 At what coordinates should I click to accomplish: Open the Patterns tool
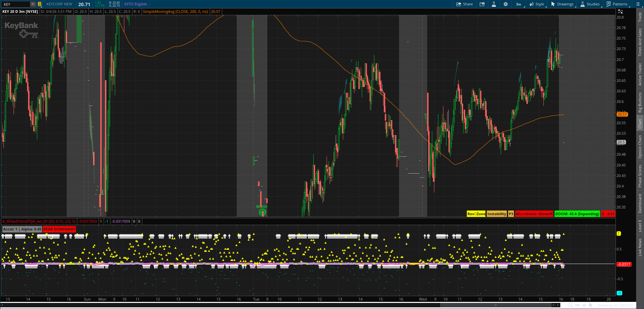coord(617,4)
